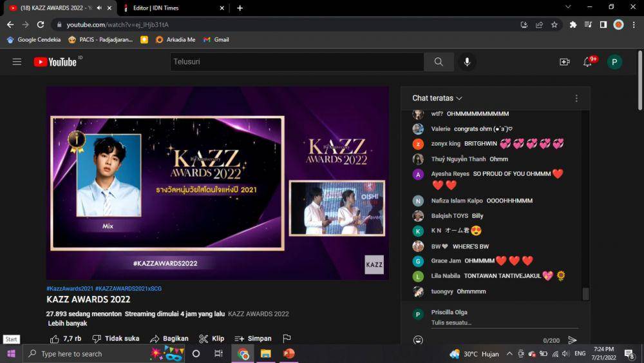Open the #KazzAwards2021 hashtag link
Viewport: 644px width, 363px height.
point(70,289)
